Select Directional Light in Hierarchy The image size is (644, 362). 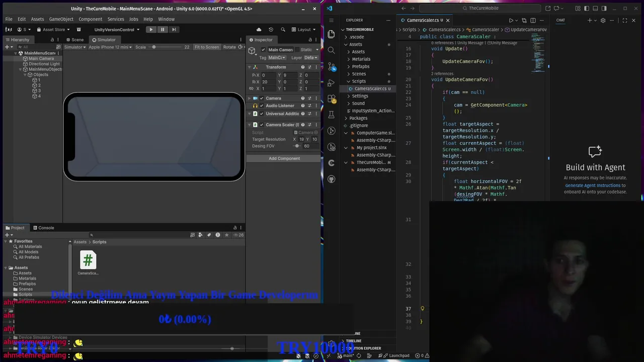44,64
